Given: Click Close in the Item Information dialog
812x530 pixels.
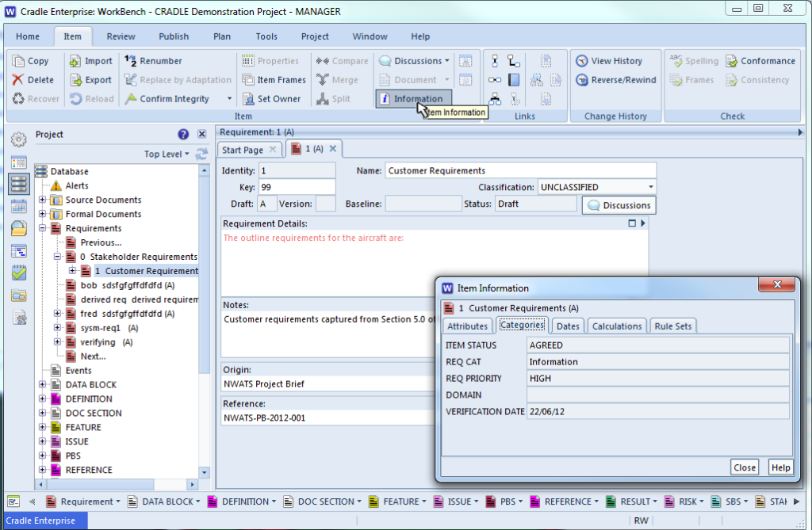Looking at the screenshot, I should pyautogui.click(x=744, y=467).
